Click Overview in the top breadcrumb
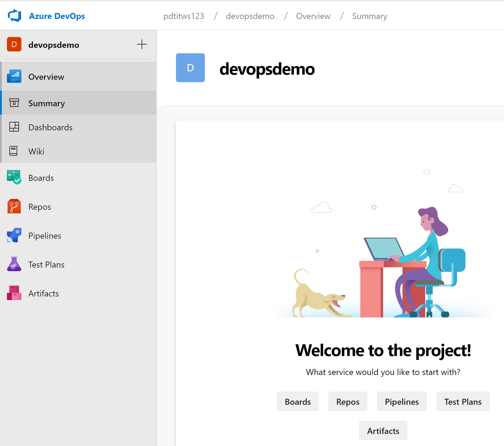The width and height of the screenshot is (504, 446). click(313, 16)
